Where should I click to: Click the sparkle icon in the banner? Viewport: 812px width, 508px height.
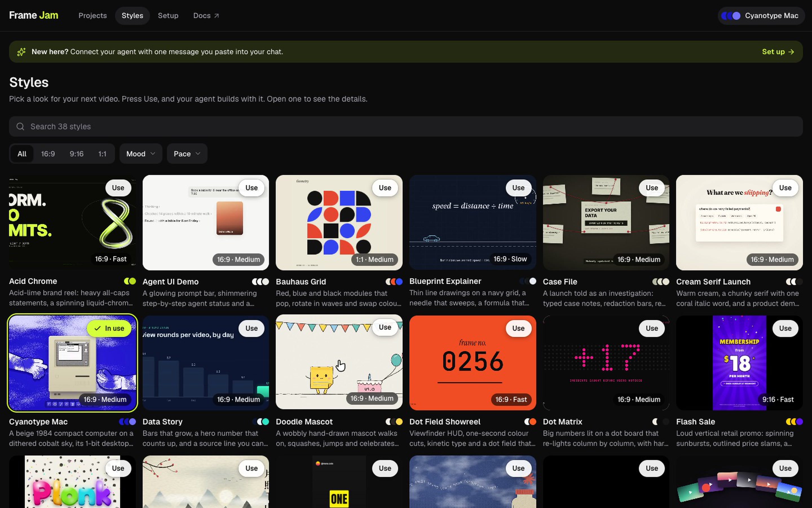pyautogui.click(x=21, y=52)
